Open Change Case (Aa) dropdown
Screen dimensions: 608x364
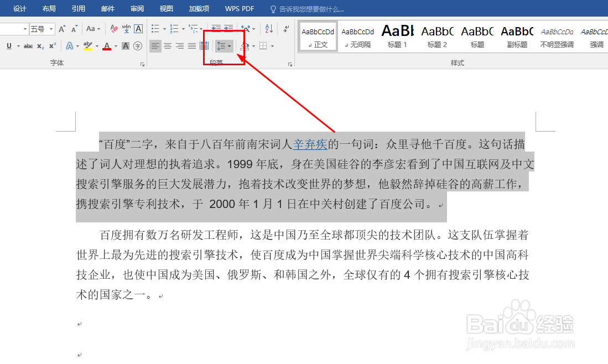93,29
